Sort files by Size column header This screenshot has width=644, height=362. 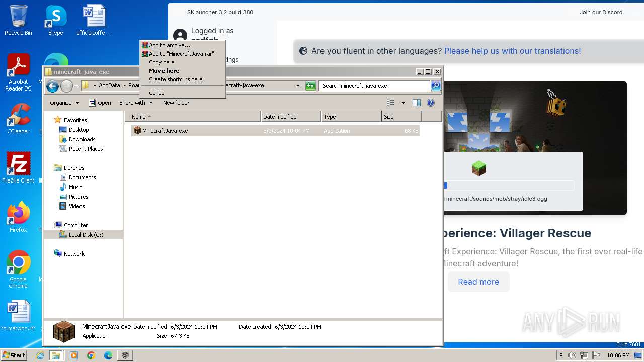(401, 117)
